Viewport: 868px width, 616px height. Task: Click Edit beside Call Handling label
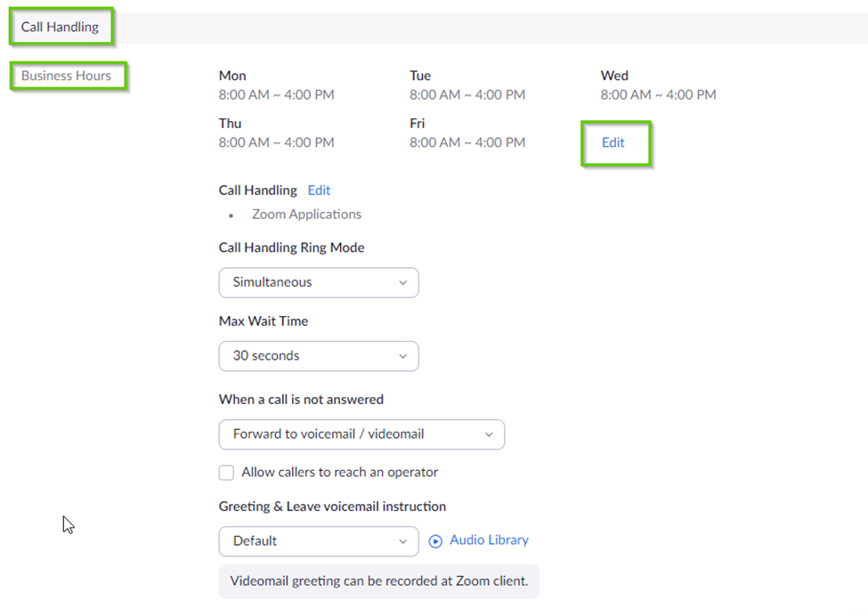pos(319,190)
